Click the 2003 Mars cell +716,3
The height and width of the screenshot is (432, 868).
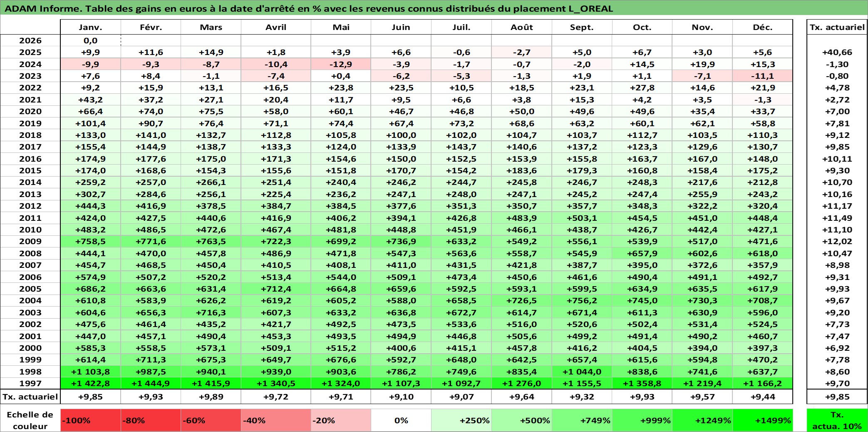[x=211, y=312]
